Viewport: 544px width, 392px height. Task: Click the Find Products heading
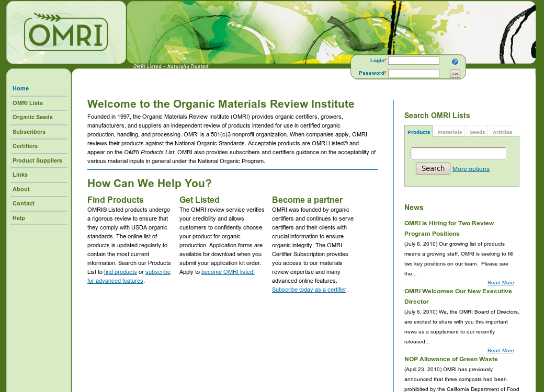point(115,200)
